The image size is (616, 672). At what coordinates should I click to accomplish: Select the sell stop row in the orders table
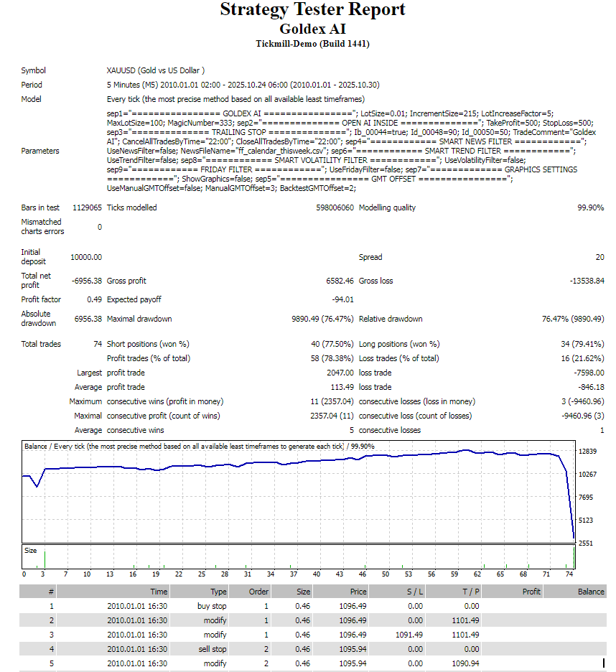[215, 649]
